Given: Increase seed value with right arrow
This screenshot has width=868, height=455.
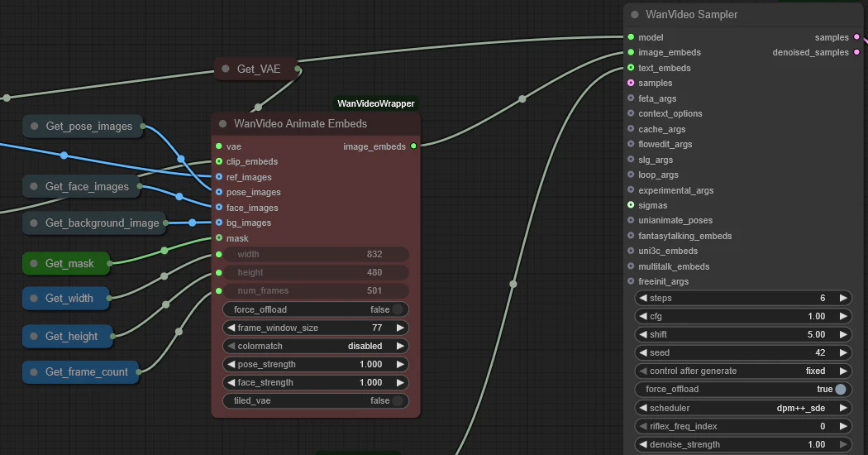Looking at the screenshot, I should (843, 352).
